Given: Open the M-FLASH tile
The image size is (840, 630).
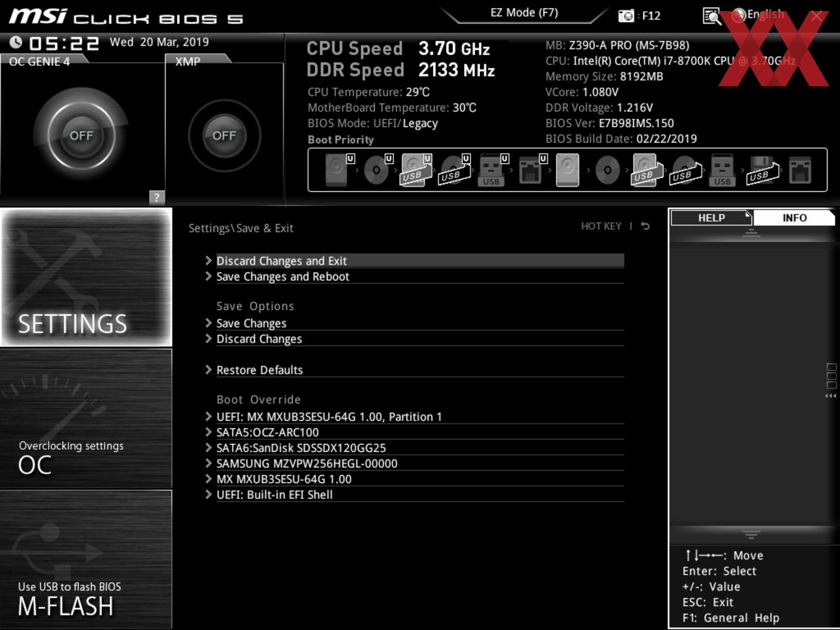Looking at the screenshot, I should [86, 560].
